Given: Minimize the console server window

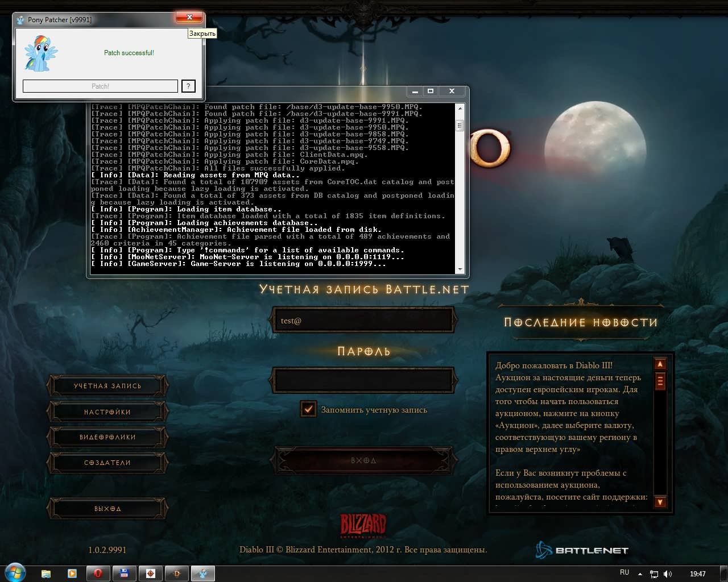Looking at the screenshot, I should click(x=415, y=91).
